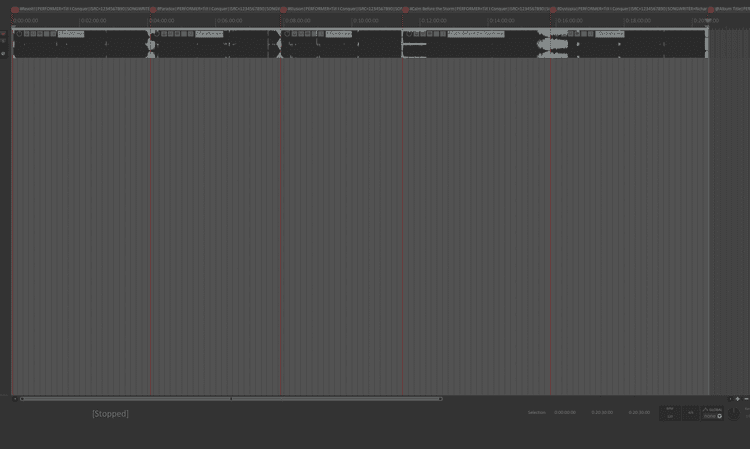The width and height of the screenshot is (750, 449).
Task: Click the right scroll arrow beside the zoom buttons
Action: click(x=730, y=399)
